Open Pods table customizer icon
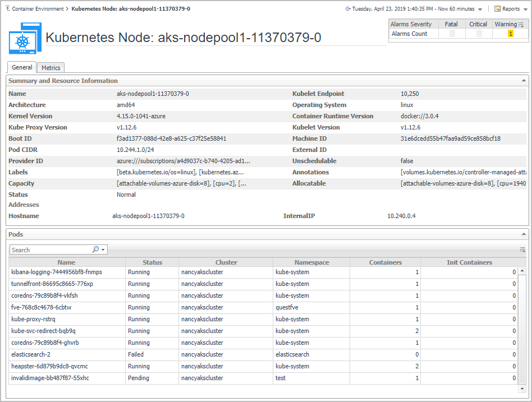Image resolution: width=532 pixels, height=402 pixels. 522,249
